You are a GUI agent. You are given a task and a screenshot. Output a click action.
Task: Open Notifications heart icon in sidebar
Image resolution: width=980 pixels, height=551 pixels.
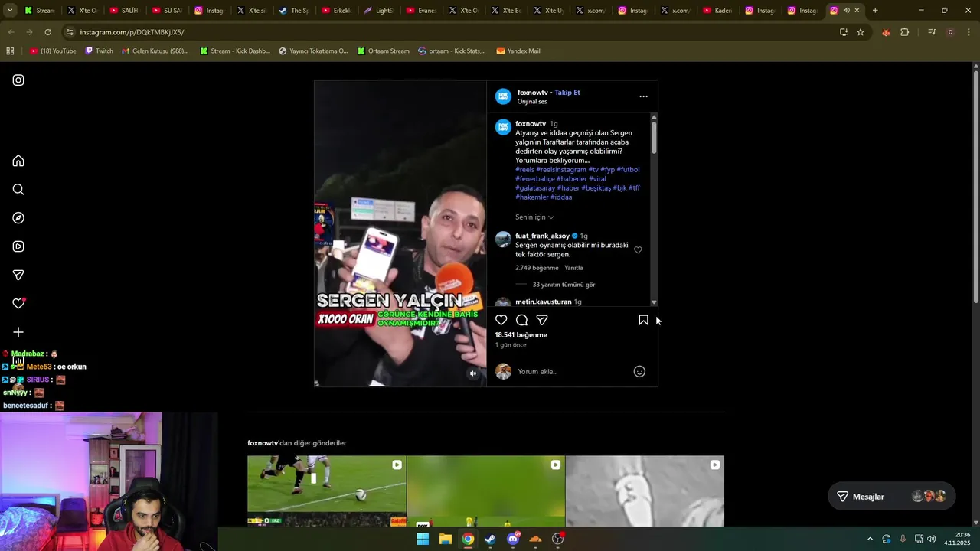pyautogui.click(x=18, y=303)
